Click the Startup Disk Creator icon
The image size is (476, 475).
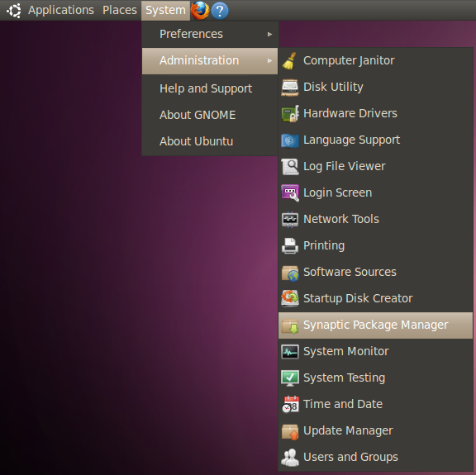[x=289, y=298]
